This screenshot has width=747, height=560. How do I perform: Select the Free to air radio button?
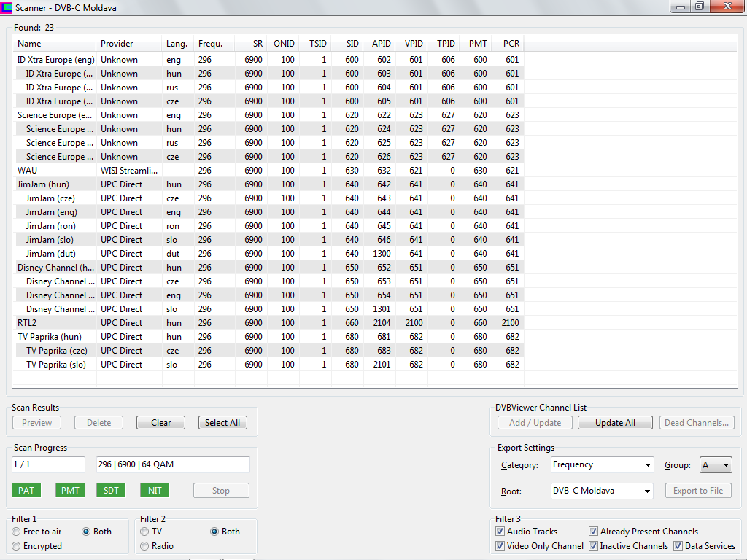point(16,532)
